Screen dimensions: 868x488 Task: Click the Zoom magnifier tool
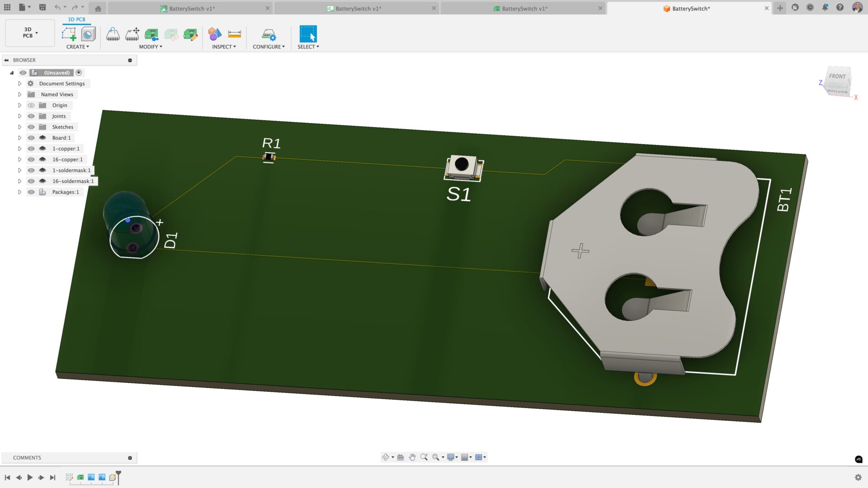pyautogui.click(x=424, y=457)
